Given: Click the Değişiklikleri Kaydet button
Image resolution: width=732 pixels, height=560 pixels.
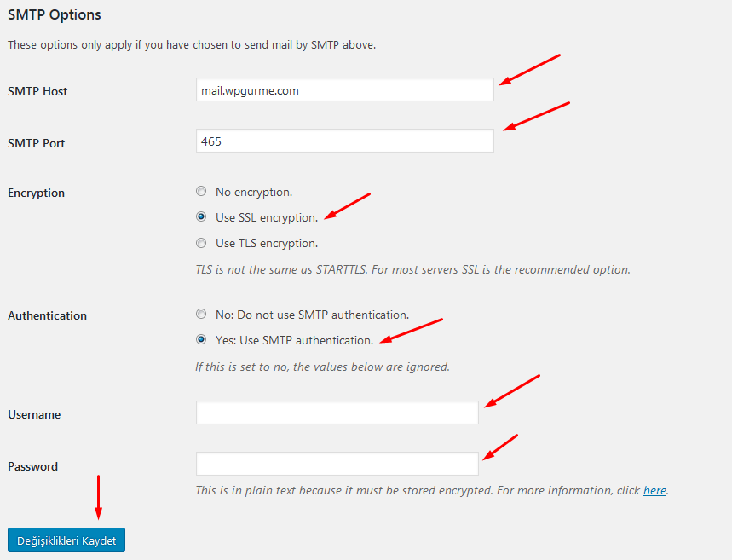Looking at the screenshot, I should 66,540.
